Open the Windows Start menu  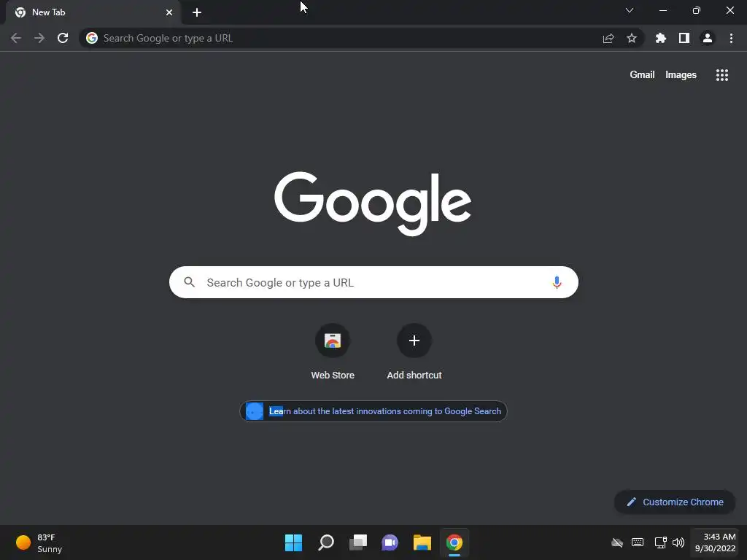point(293,542)
